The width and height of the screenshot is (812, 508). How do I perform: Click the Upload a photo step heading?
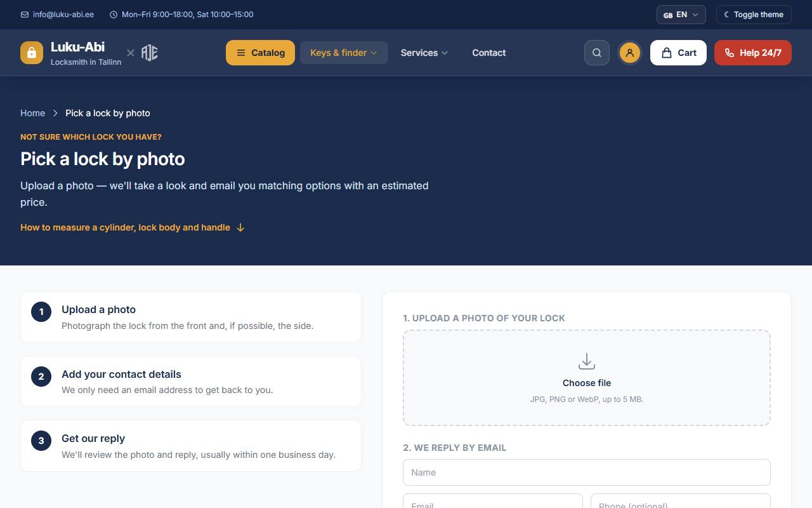point(98,309)
